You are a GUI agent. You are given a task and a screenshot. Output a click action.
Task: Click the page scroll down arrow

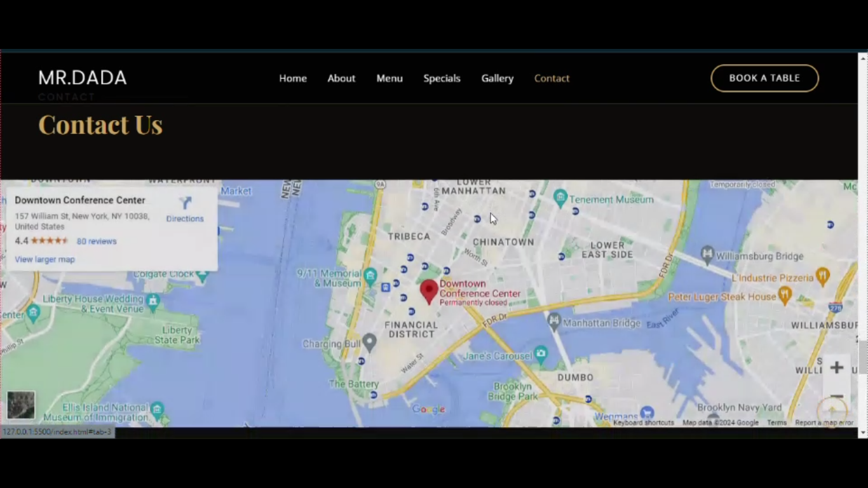point(862,433)
